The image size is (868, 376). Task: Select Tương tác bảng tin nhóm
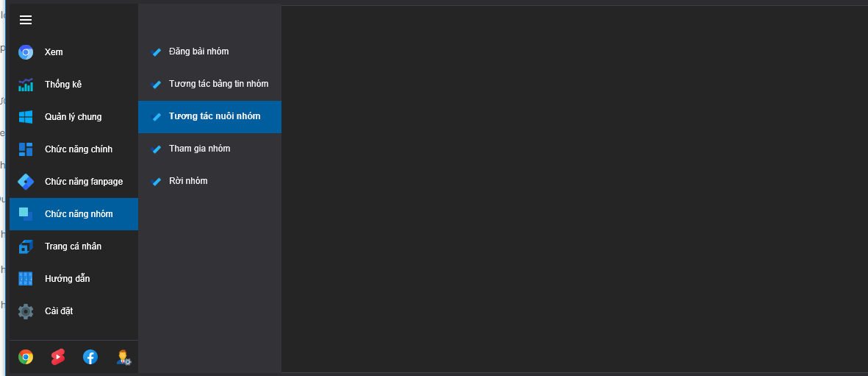click(218, 84)
